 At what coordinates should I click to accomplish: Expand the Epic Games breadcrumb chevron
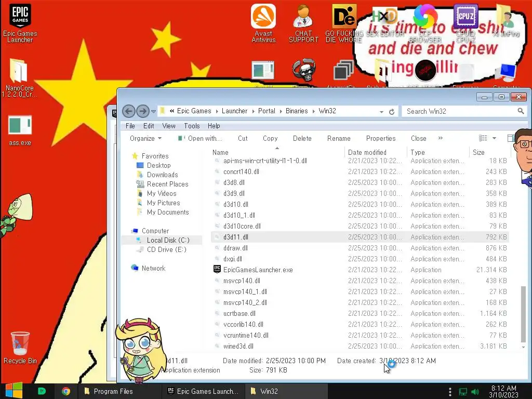click(217, 111)
